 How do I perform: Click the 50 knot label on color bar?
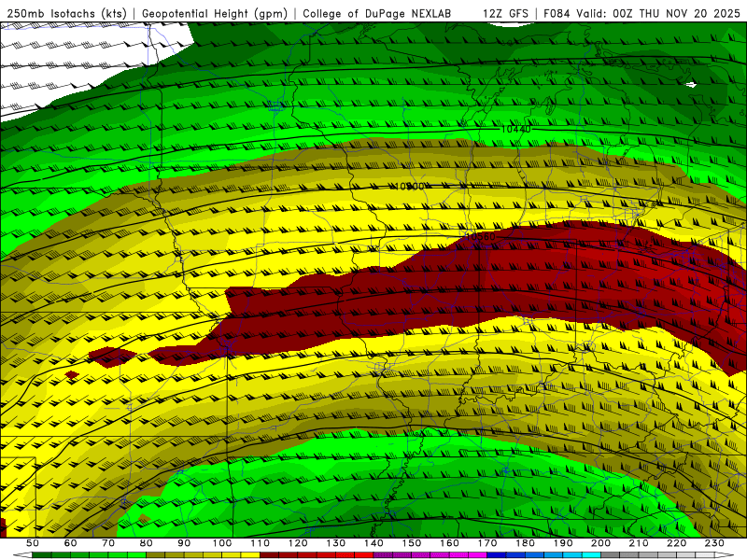(33, 543)
